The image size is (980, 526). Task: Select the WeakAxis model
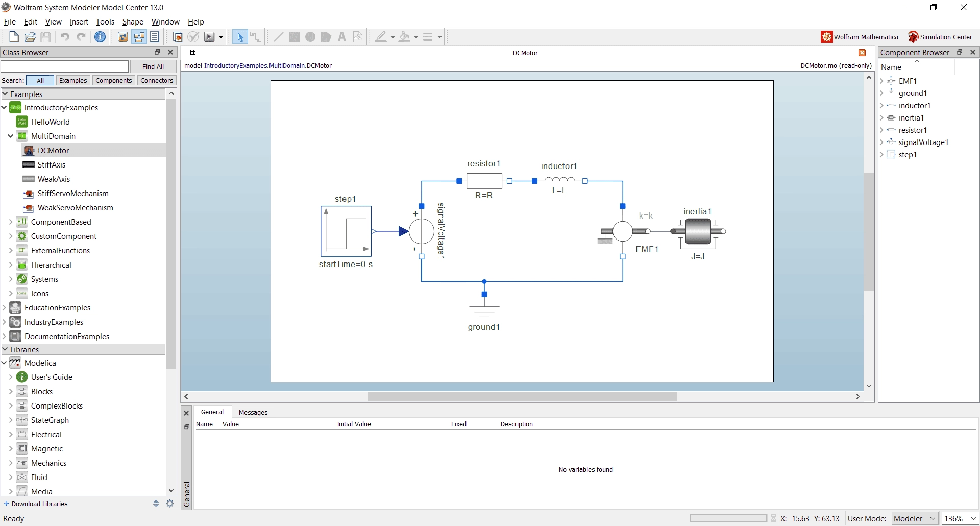(54, 179)
